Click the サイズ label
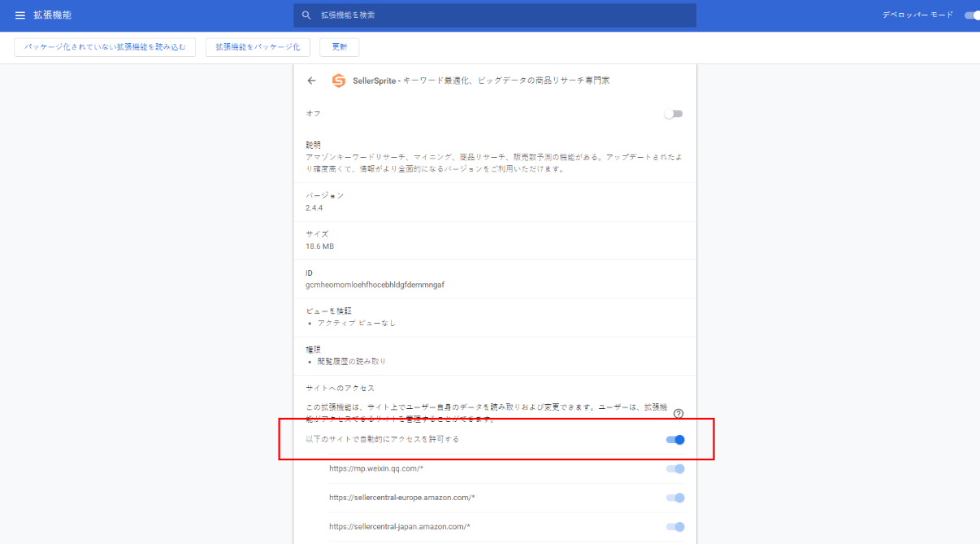Viewport: 980px width, 544px height. point(317,234)
